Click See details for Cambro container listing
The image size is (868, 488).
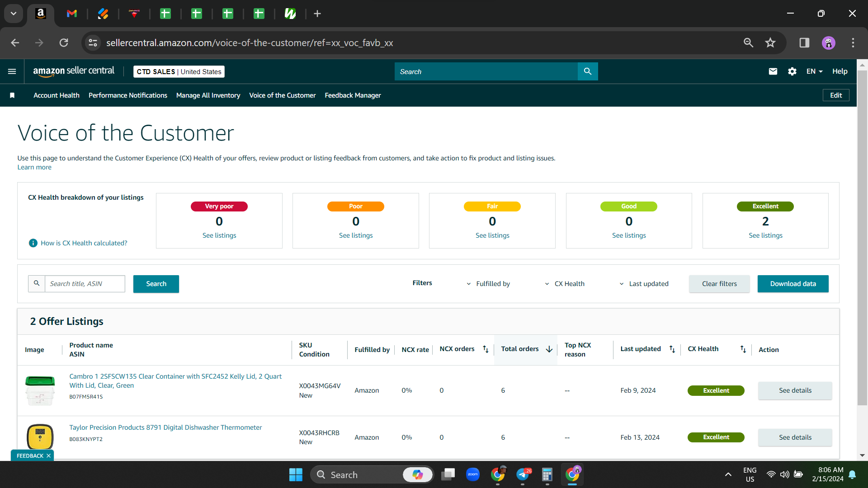point(795,390)
